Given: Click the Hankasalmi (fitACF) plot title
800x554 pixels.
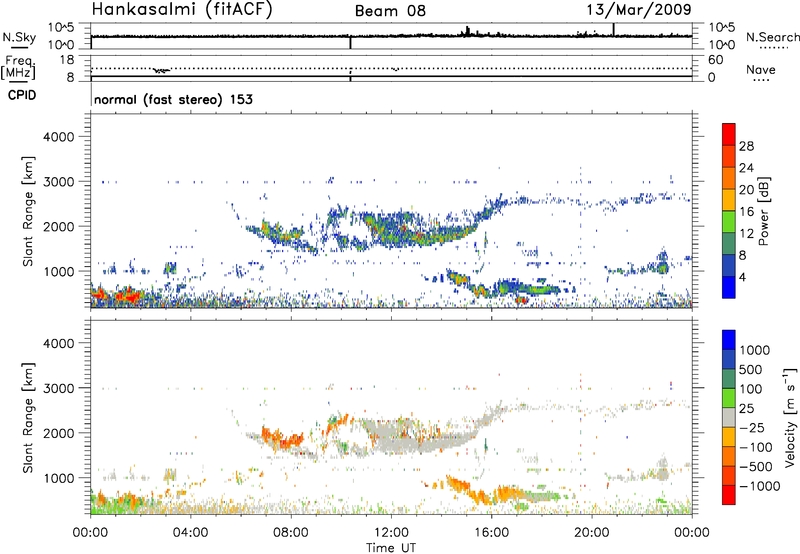Looking at the screenshot, I should pos(182,10).
